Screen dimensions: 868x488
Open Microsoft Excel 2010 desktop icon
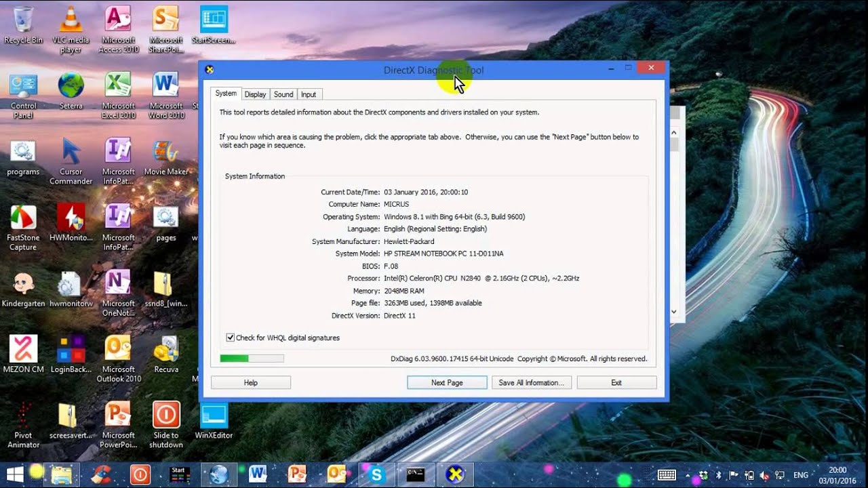[x=119, y=96]
